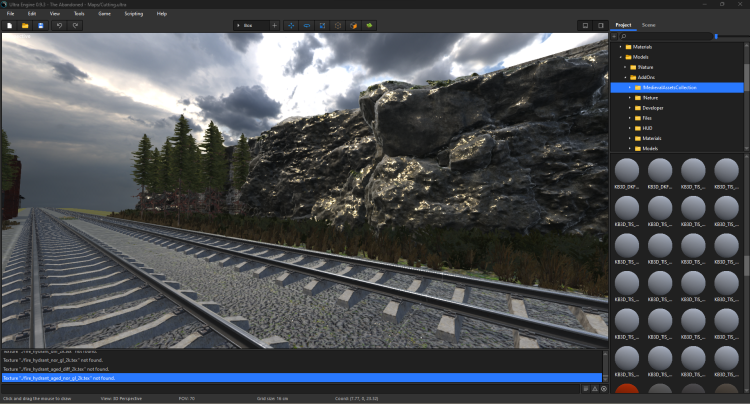The image size is (750, 404).
Task: Collapse the AddOns folder tree arrow
Action: pyautogui.click(x=626, y=77)
